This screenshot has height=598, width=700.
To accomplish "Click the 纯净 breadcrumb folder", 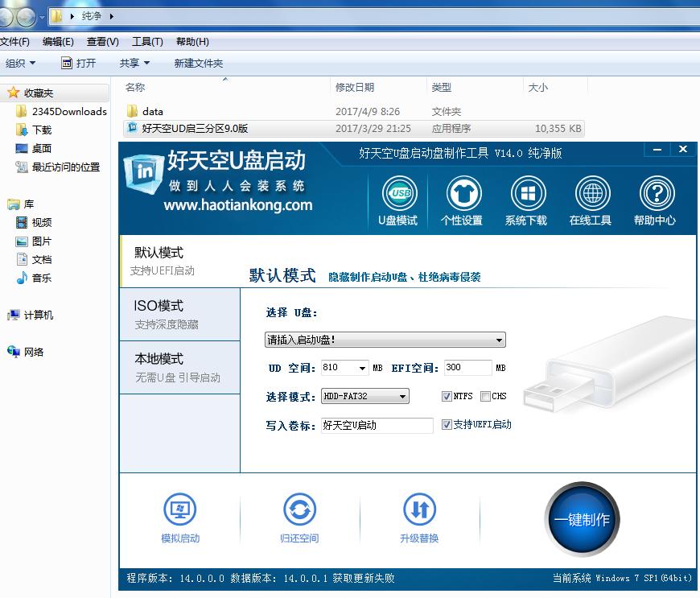I will click(x=92, y=16).
